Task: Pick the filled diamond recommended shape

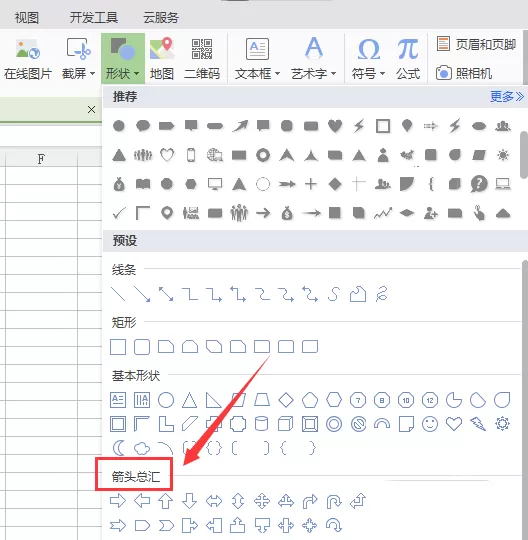Action: click(x=335, y=184)
